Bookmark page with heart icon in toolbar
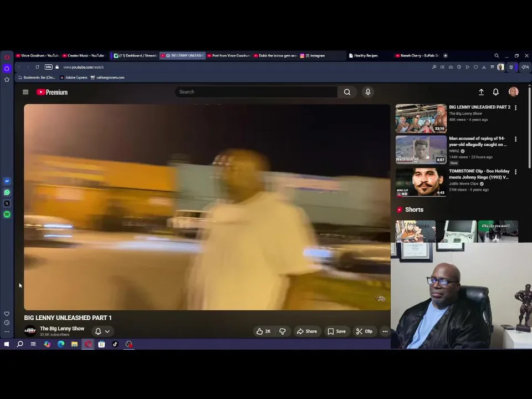The height and width of the screenshot is (399, 532). pyautogui.click(x=475, y=67)
